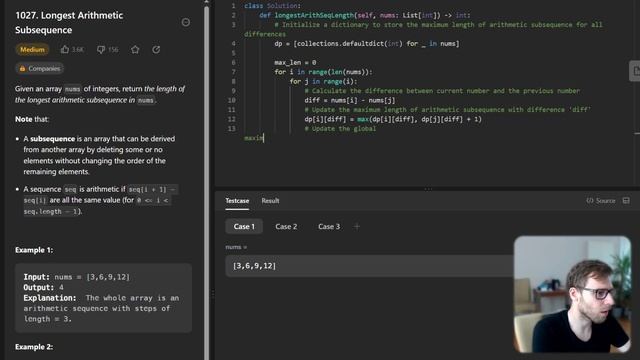The width and height of the screenshot is (640, 360).
Task: Click the thumbs-up like icon
Action: click(x=65, y=49)
